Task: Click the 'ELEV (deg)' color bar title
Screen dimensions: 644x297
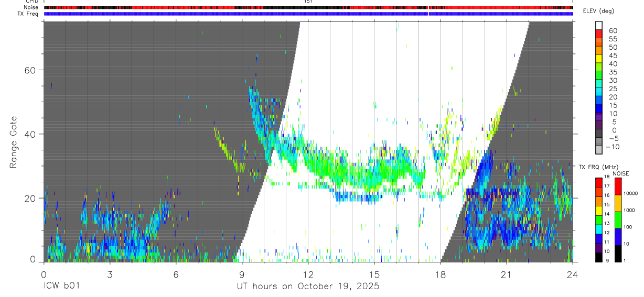Action: click(x=599, y=12)
